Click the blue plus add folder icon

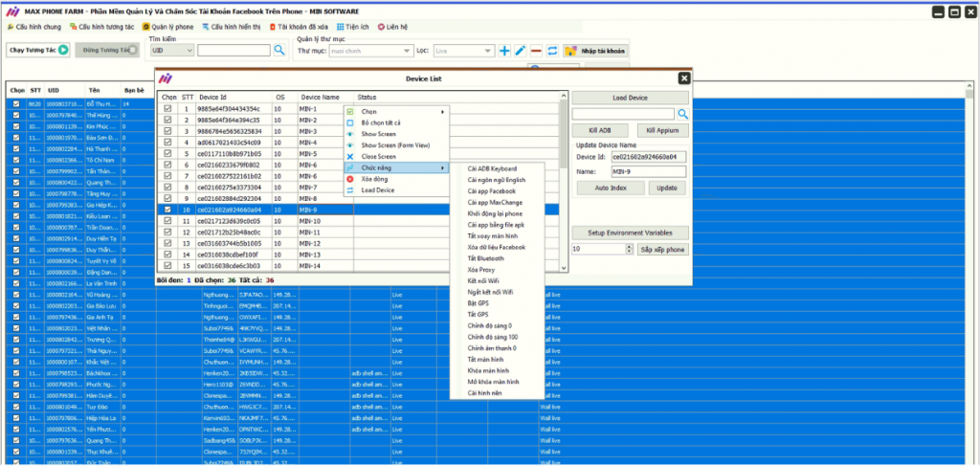pos(504,51)
